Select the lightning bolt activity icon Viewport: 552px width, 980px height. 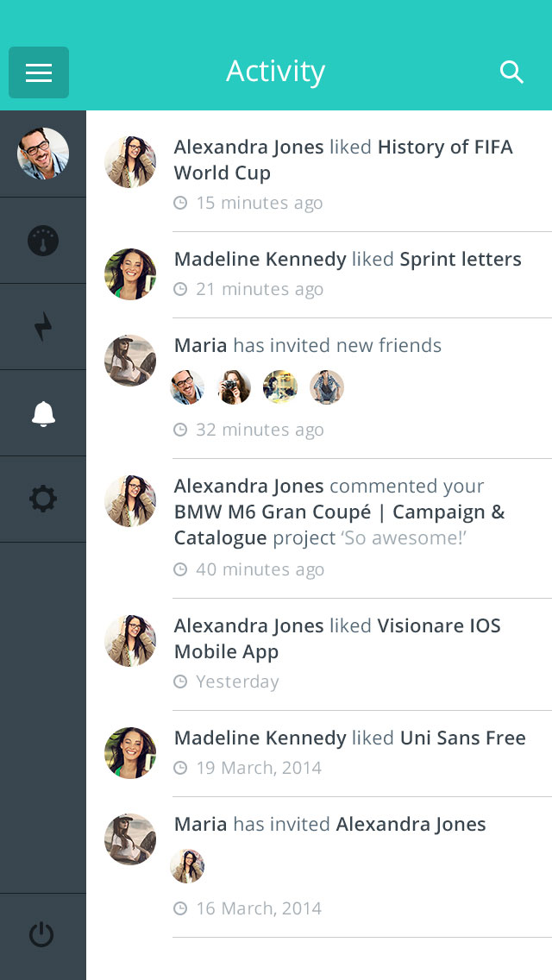point(43,327)
